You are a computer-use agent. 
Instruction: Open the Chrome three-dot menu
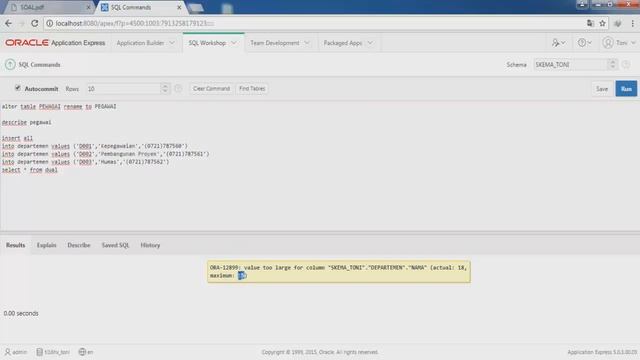point(633,23)
